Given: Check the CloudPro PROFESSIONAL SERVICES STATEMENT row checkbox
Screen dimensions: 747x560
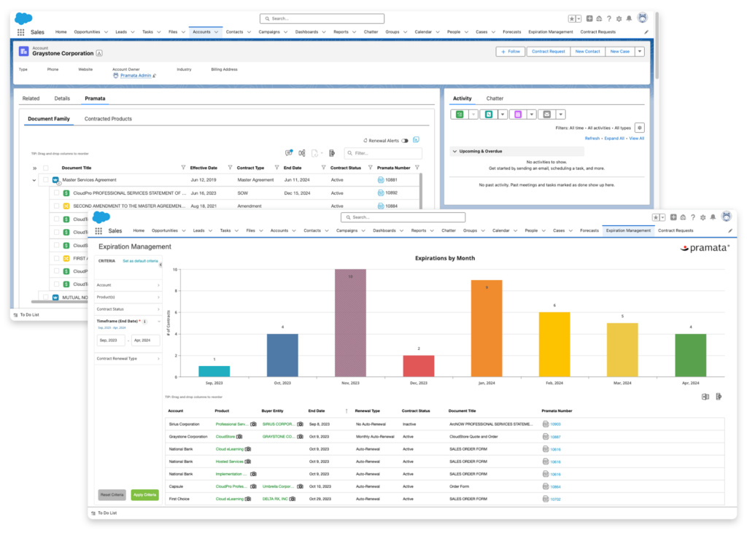Looking at the screenshot, I should tap(57, 192).
